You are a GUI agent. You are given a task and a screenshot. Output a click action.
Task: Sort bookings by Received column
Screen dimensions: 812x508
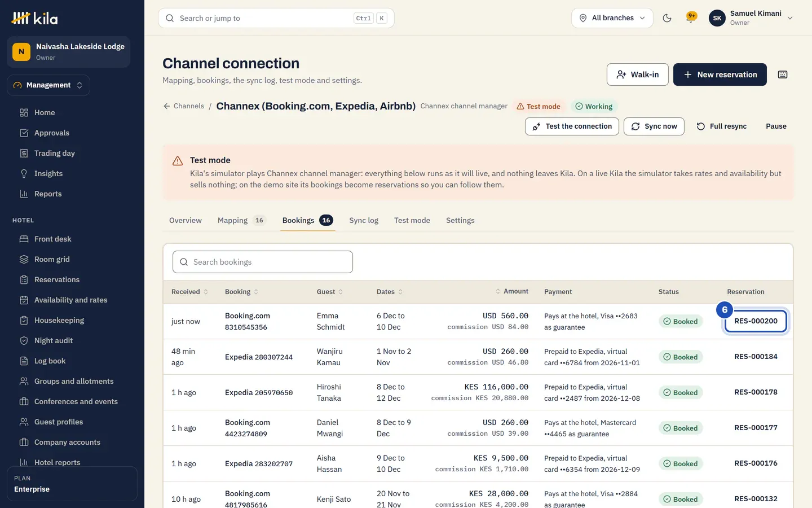189,292
